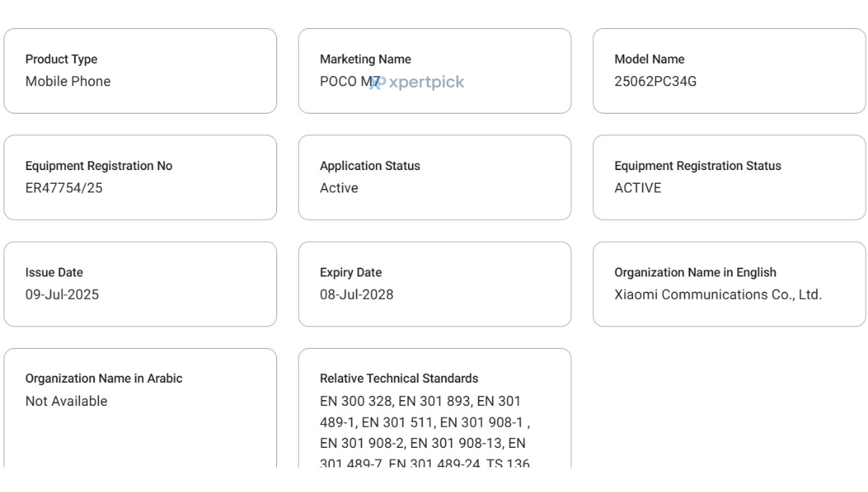The width and height of the screenshot is (868, 492).
Task: Select issue date 09-Jul-2025
Action: pos(62,294)
